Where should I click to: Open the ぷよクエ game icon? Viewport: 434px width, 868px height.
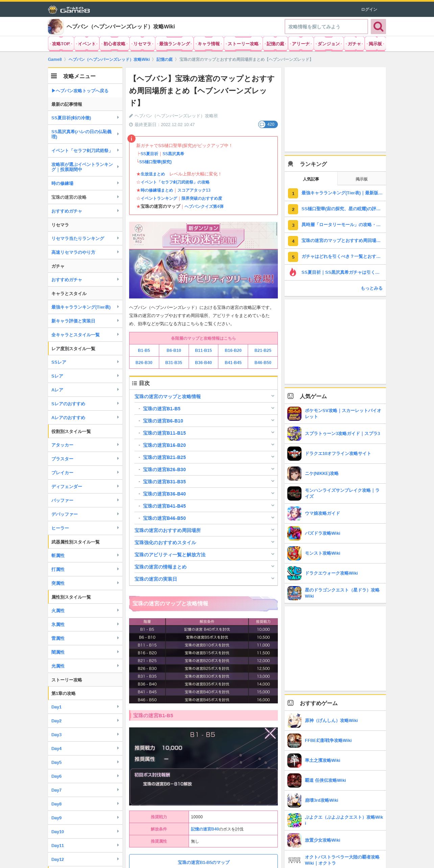point(294,820)
